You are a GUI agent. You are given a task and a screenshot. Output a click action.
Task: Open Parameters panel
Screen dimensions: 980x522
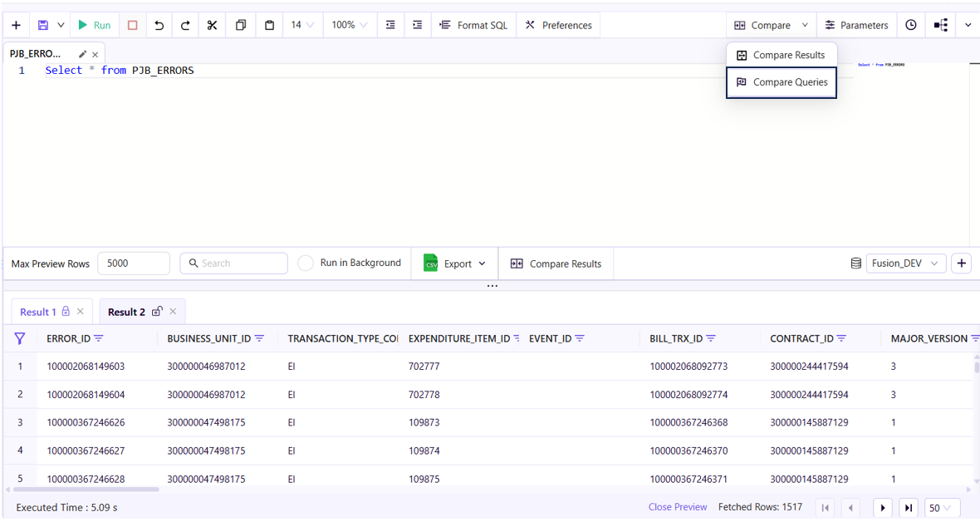coord(856,25)
